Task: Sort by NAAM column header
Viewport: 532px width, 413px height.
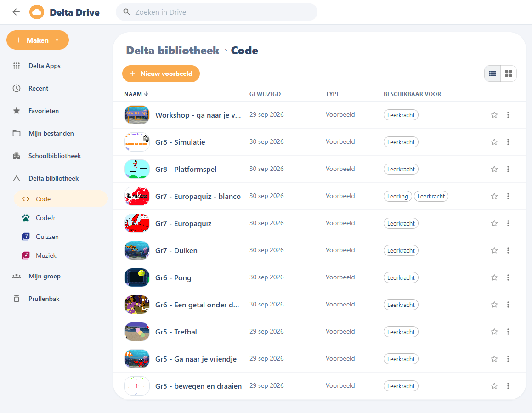Action: click(x=136, y=94)
